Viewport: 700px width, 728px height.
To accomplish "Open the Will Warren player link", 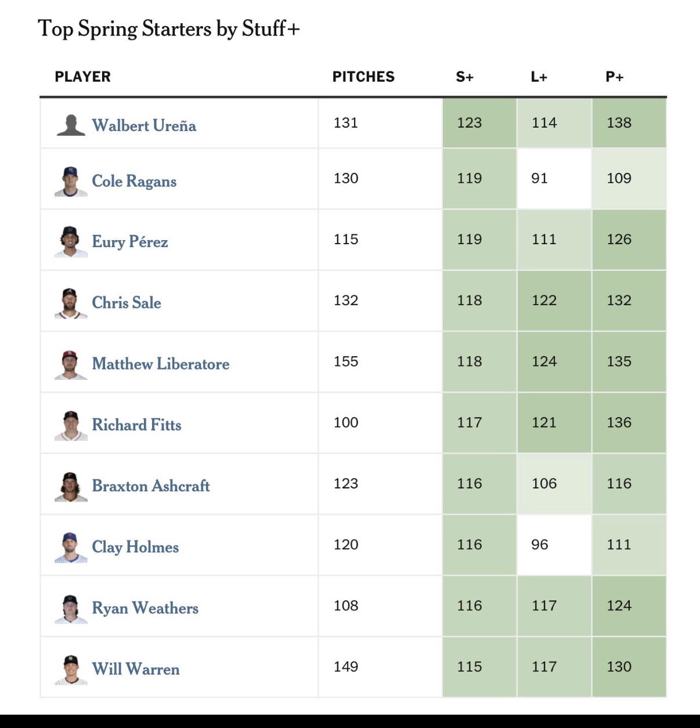I will click(136, 669).
